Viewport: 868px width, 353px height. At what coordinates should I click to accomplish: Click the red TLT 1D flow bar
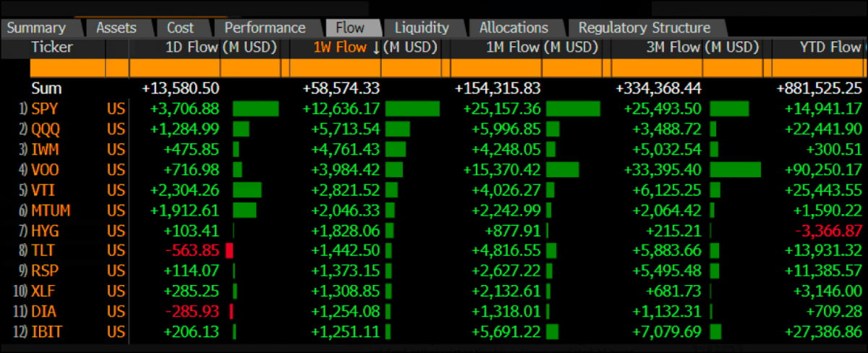coord(229,251)
